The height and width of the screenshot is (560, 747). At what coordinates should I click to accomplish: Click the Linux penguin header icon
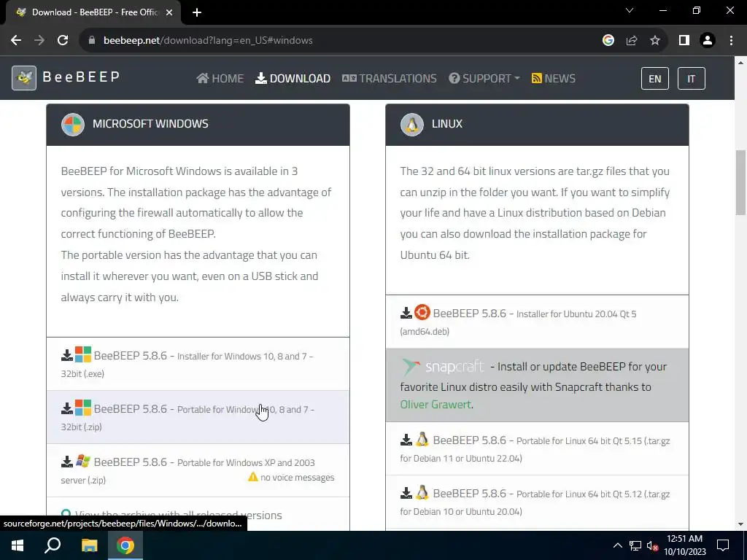(412, 125)
